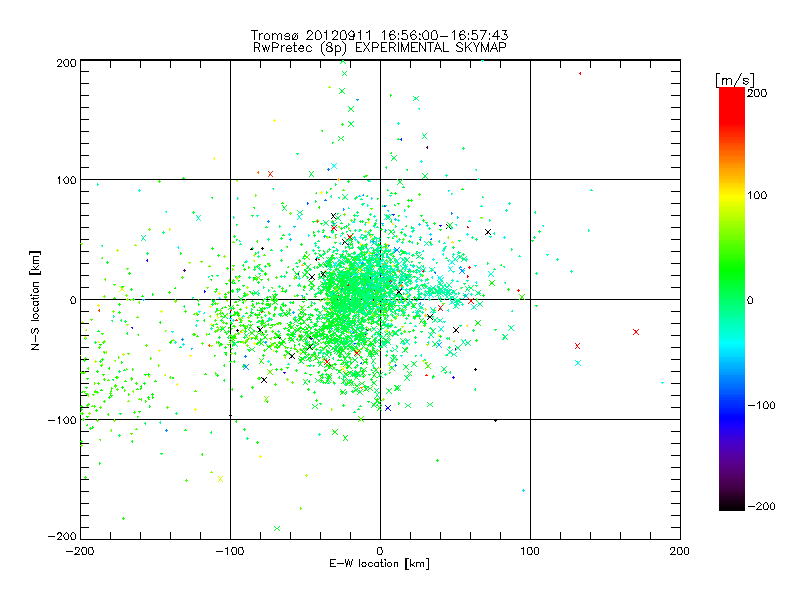
Task: Click the subtitle 'RwPretec (8p) EXPERIMENTAL SKYMAP'
Action: point(380,48)
